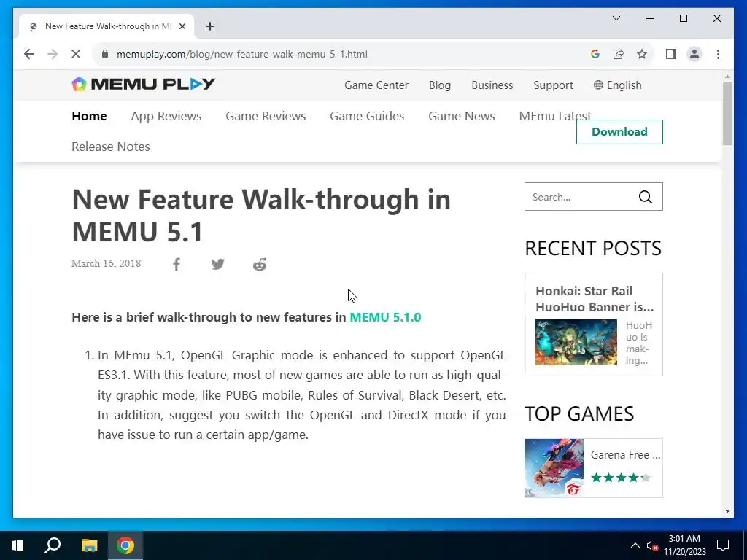The height and width of the screenshot is (560, 747).
Task: Open Support menu item
Action: pos(553,85)
